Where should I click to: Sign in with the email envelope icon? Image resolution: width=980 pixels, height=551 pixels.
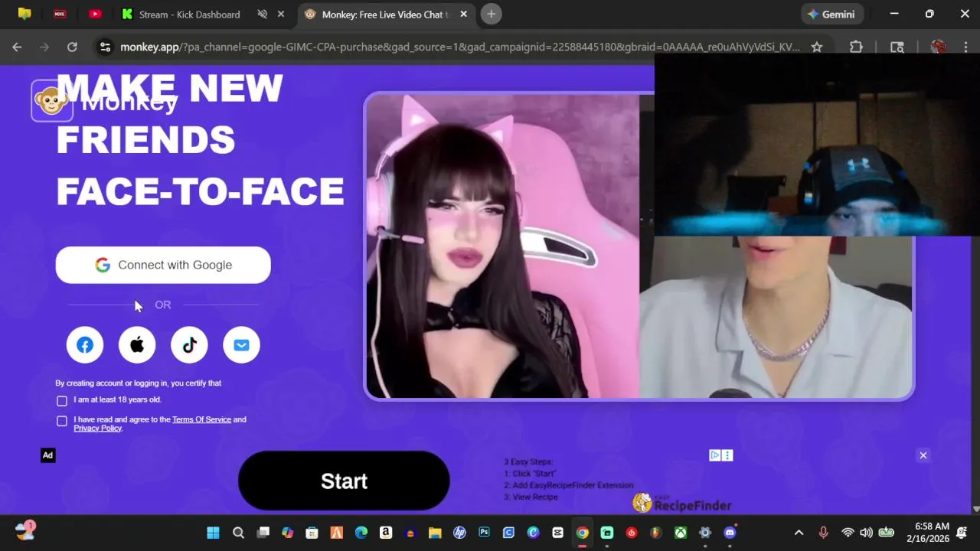coord(241,345)
